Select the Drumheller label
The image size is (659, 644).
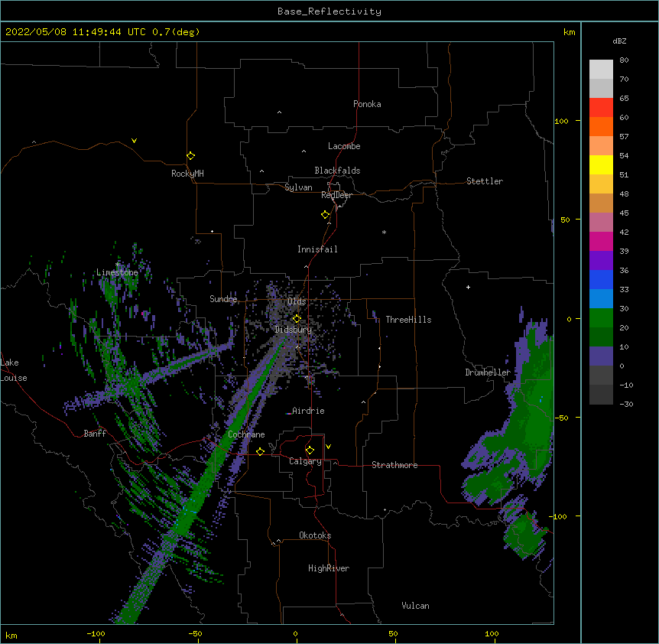(x=488, y=372)
